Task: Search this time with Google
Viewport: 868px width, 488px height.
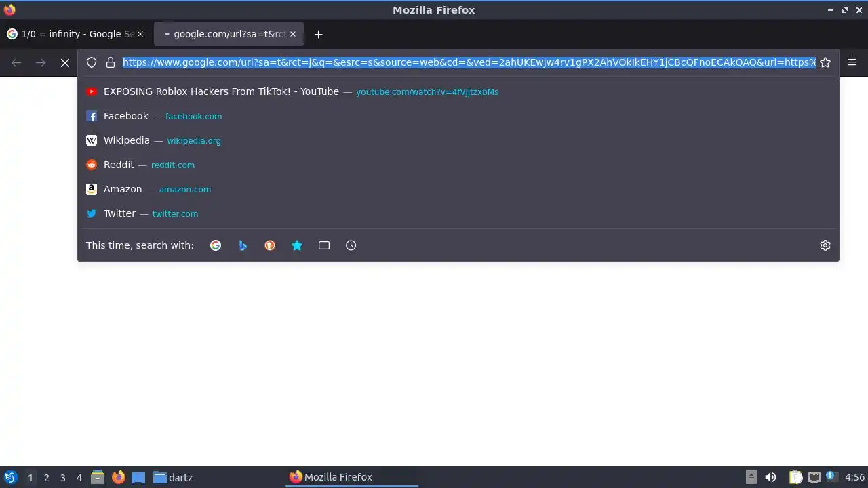Action: tap(216, 245)
